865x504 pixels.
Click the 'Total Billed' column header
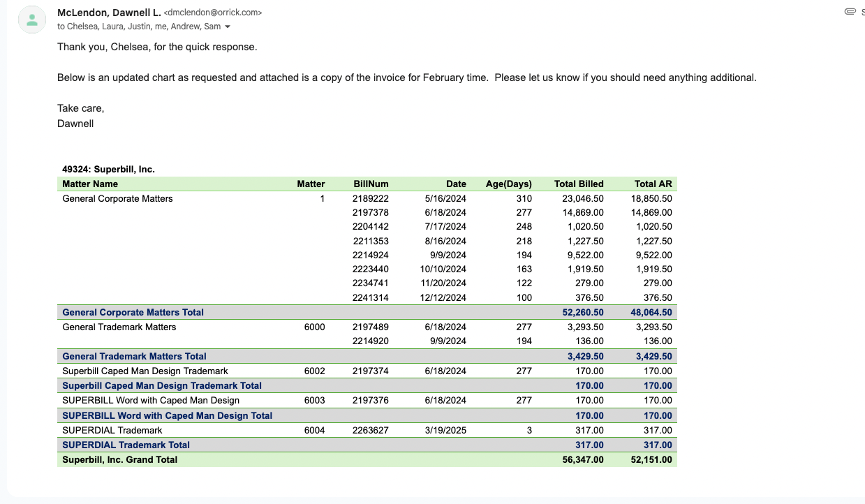click(579, 184)
